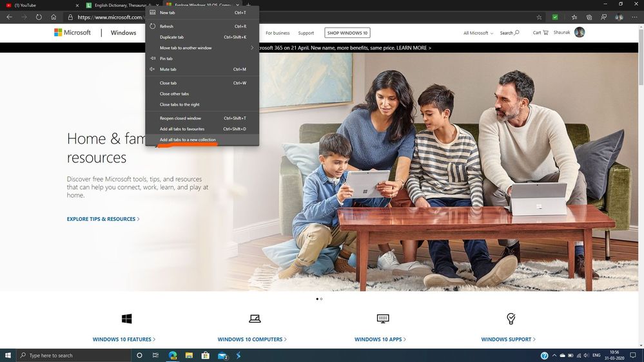Expand hidden system tray icons chevron
The image size is (644, 362).
click(554, 356)
